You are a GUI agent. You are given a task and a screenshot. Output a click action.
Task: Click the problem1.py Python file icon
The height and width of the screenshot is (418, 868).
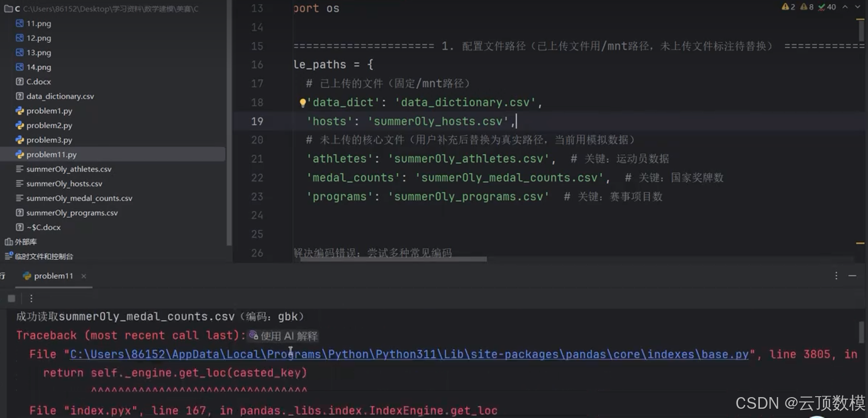[x=19, y=111]
